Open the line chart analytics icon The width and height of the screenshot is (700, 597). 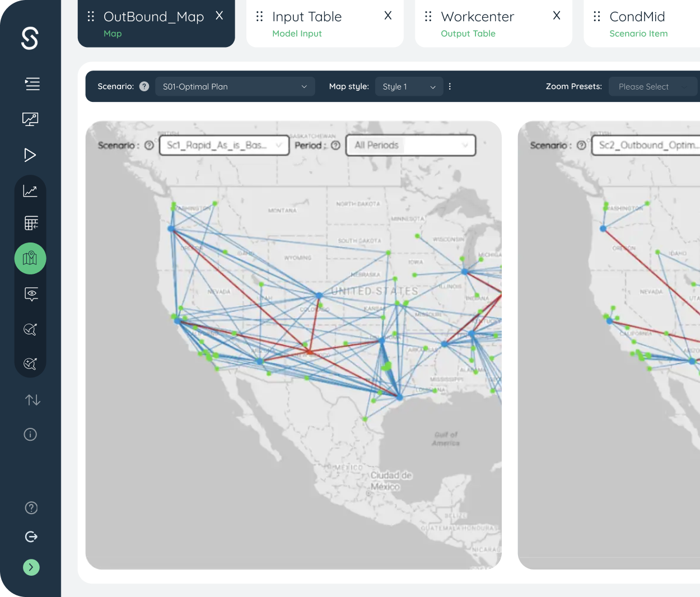[x=30, y=191]
